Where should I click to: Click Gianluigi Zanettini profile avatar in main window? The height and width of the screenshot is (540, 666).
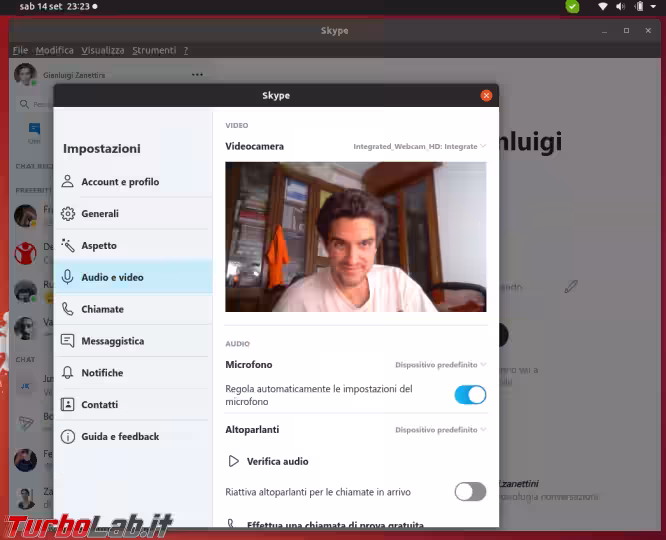(25, 74)
